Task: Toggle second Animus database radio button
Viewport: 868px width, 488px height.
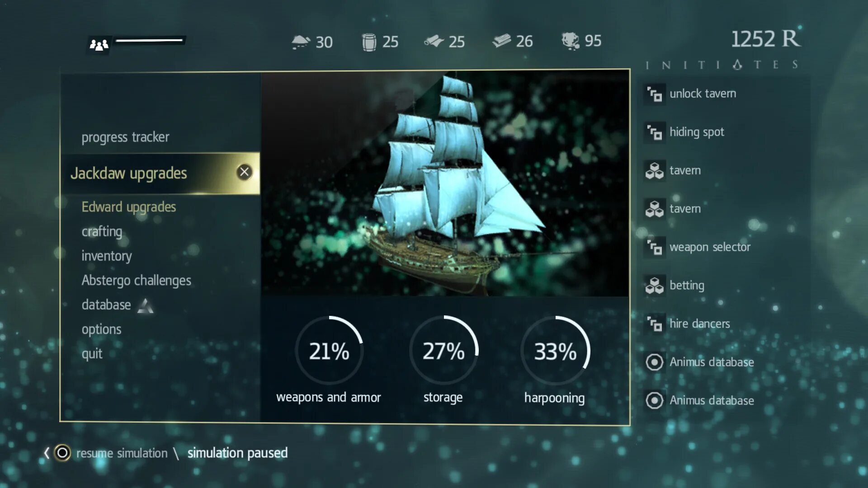Action: [x=654, y=399]
